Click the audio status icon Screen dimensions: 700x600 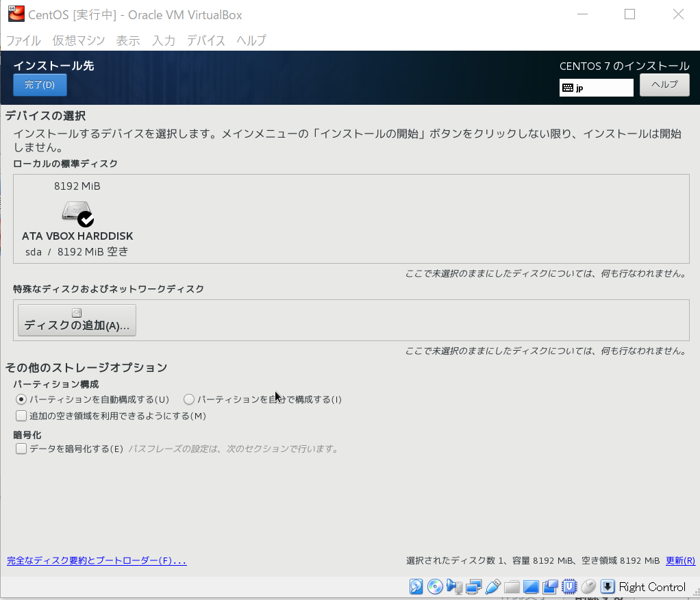coord(455,586)
